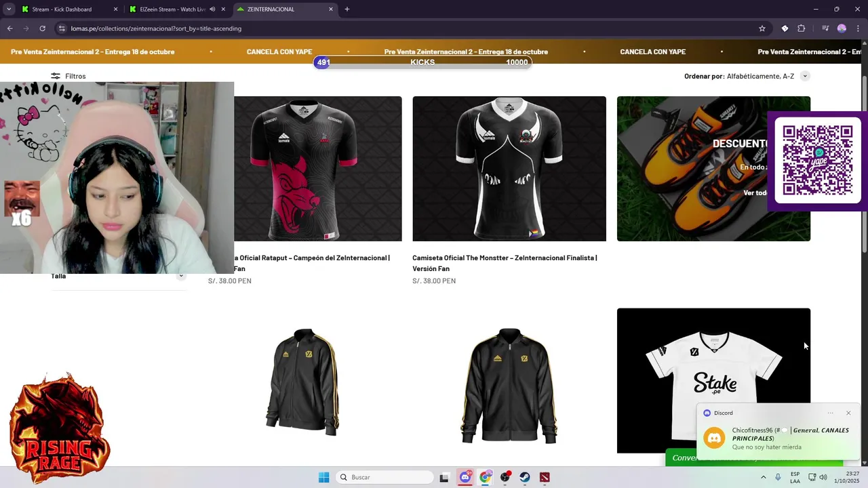
Task: Open network status tray icon
Action: click(x=812, y=477)
